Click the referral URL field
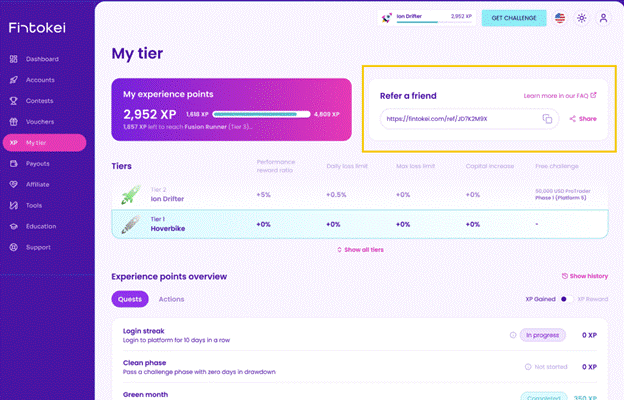Viewport: 624px width, 400px height. click(x=460, y=119)
